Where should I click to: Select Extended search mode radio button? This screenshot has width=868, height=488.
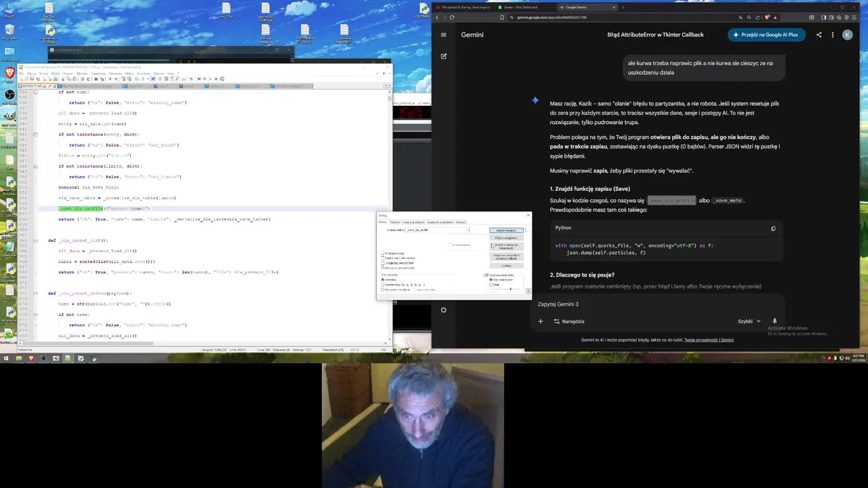382,285
